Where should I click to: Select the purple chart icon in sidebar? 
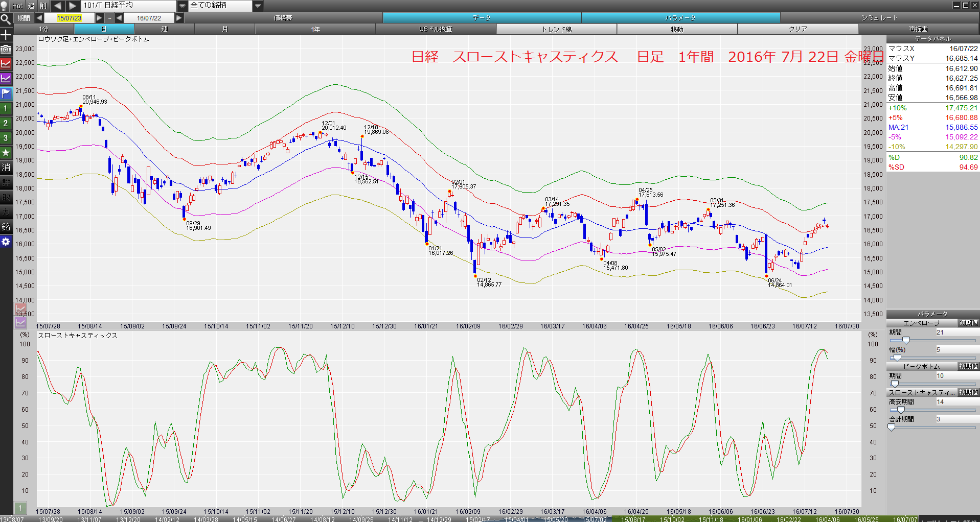(6, 79)
